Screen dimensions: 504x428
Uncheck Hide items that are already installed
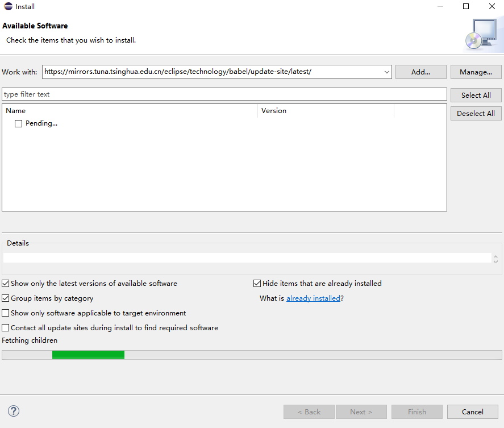click(257, 283)
